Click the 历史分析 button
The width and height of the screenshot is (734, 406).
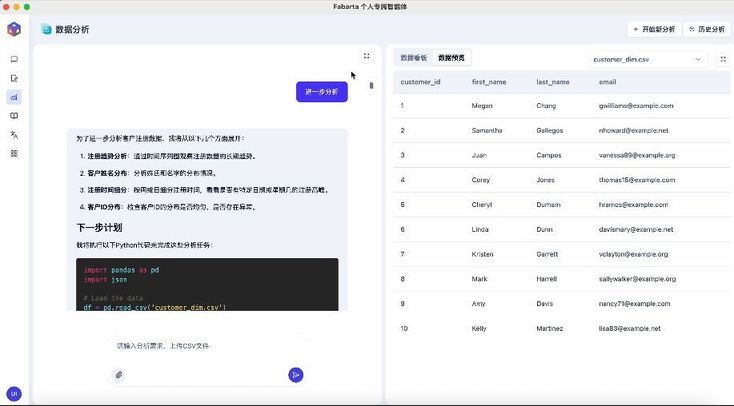point(707,29)
